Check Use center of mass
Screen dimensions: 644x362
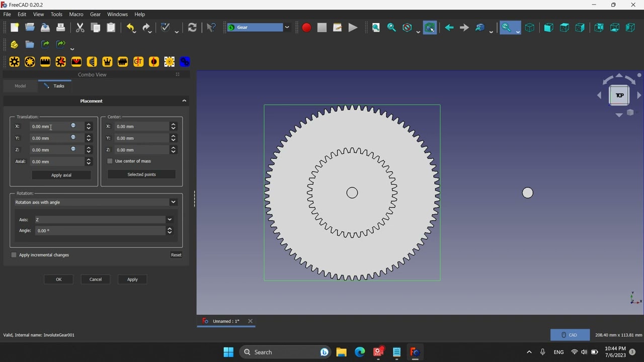point(110,161)
